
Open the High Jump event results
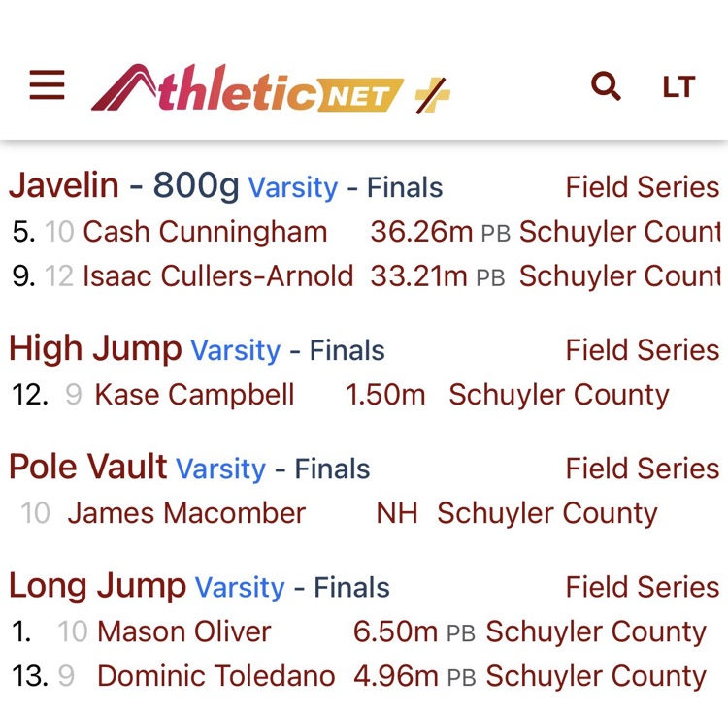tap(95, 348)
